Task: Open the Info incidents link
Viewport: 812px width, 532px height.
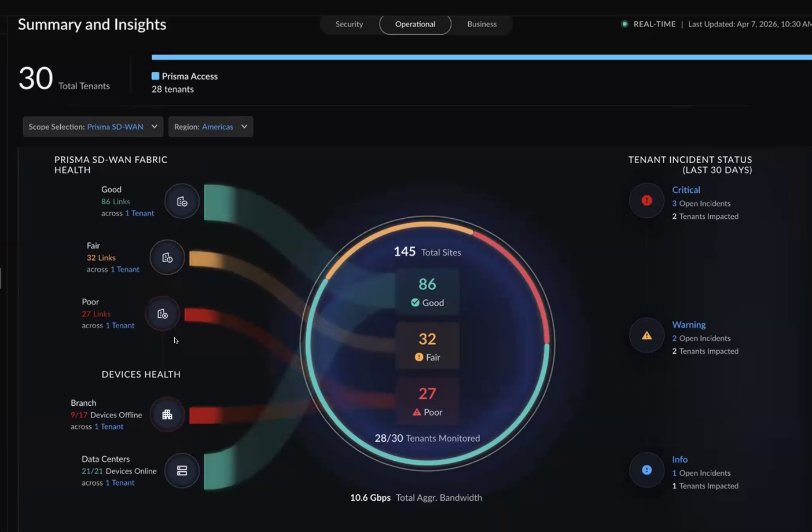Action: pyautogui.click(x=679, y=460)
